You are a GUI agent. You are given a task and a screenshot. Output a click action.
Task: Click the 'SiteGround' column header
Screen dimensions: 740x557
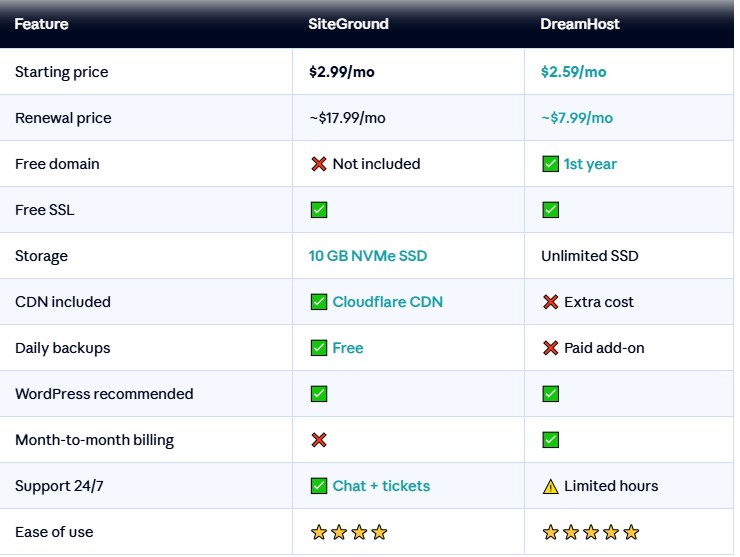click(x=348, y=24)
